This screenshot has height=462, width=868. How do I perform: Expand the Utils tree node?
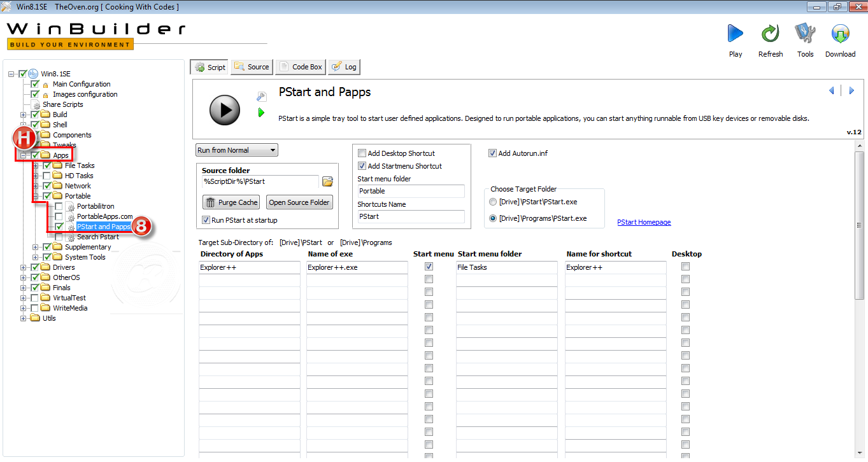click(23, 318)
